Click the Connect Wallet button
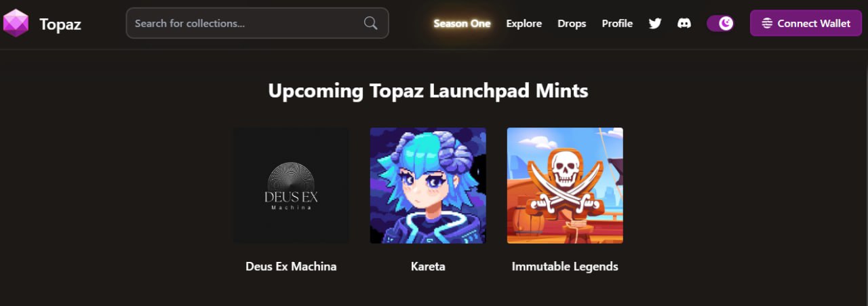The image size is (868, 306). 806,23
